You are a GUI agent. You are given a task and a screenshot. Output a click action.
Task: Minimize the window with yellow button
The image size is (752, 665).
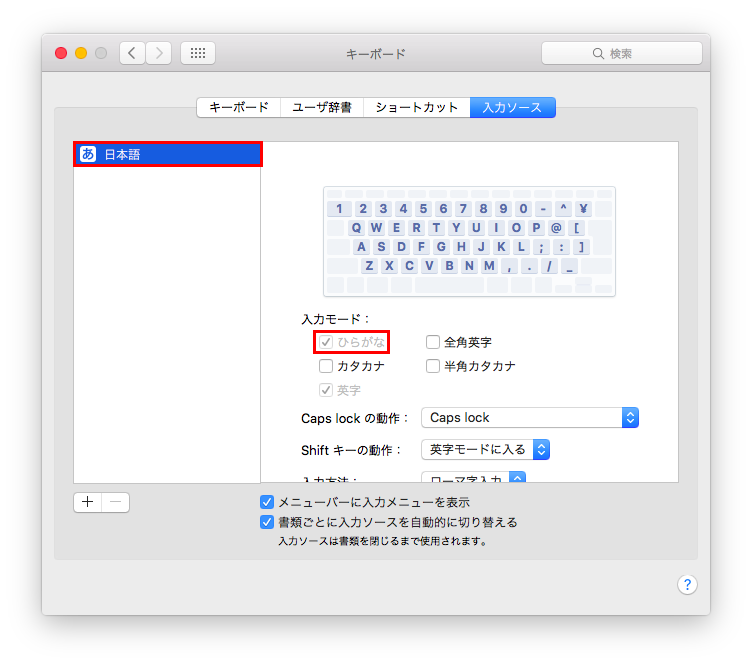point(81,53)
